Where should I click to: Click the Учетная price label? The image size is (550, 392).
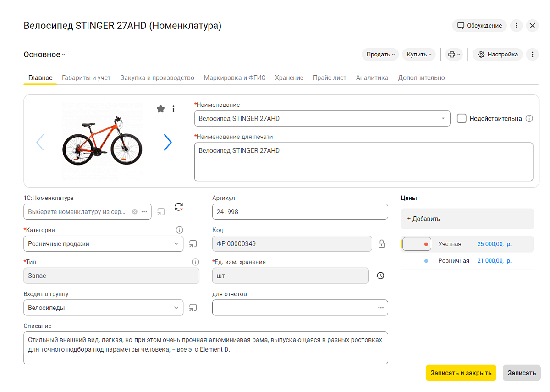(x=450, y=244)
